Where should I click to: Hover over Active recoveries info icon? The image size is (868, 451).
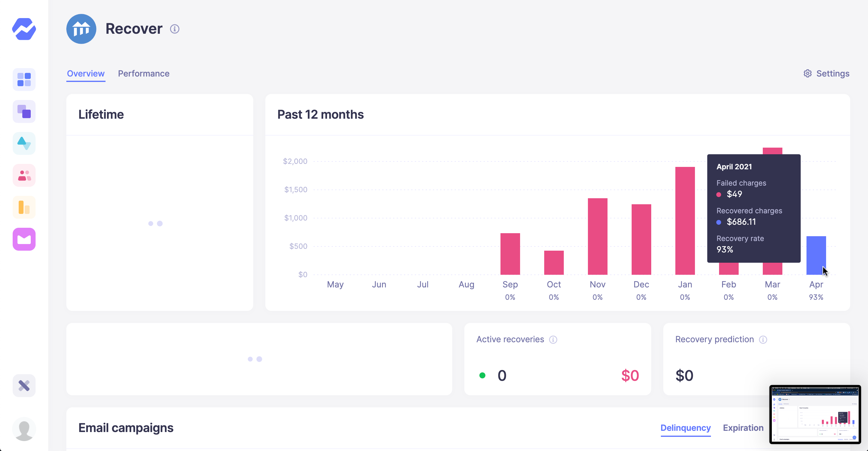coord(554,339)
